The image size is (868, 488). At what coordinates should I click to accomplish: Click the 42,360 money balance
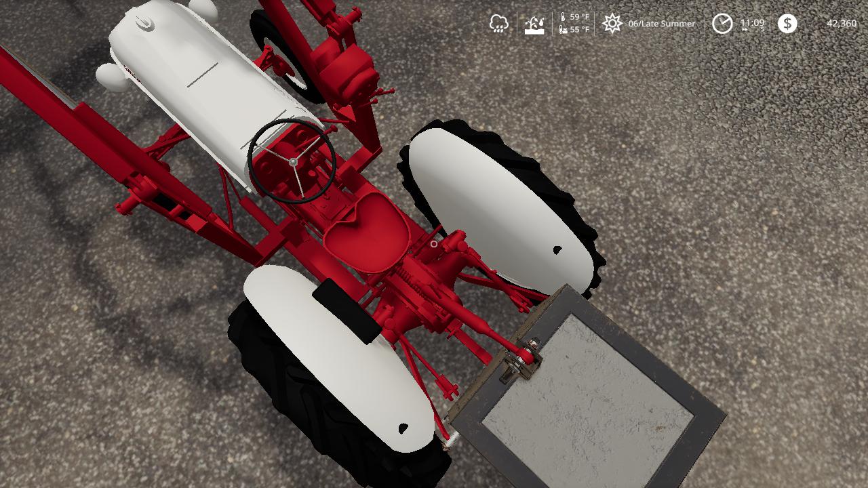[841, 24]
